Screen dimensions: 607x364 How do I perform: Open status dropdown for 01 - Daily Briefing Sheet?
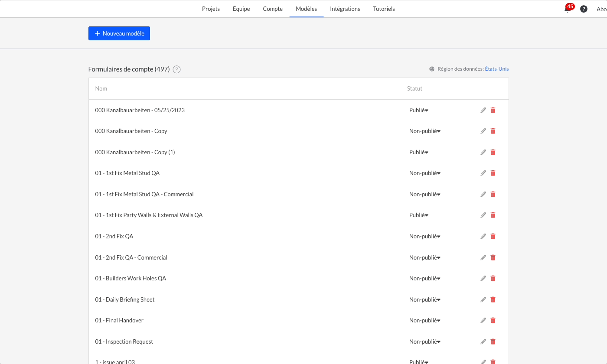pos(425,299)
